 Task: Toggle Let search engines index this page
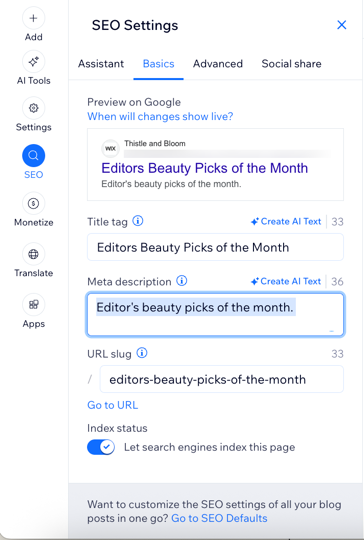click(x=101, y=447)
